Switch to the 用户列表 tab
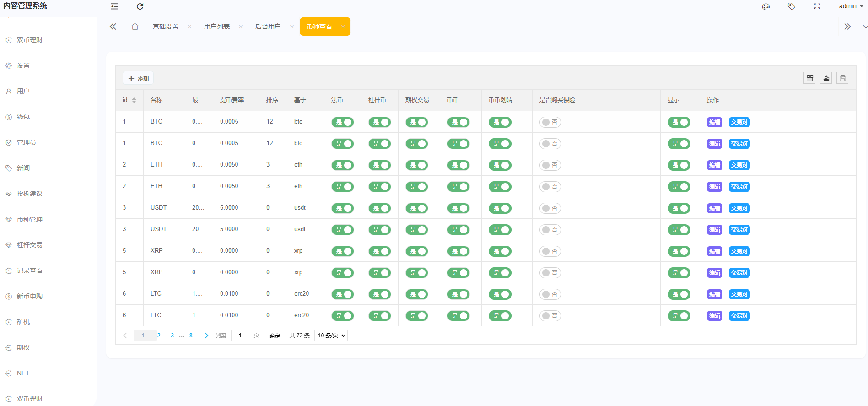 coord(217,27)
